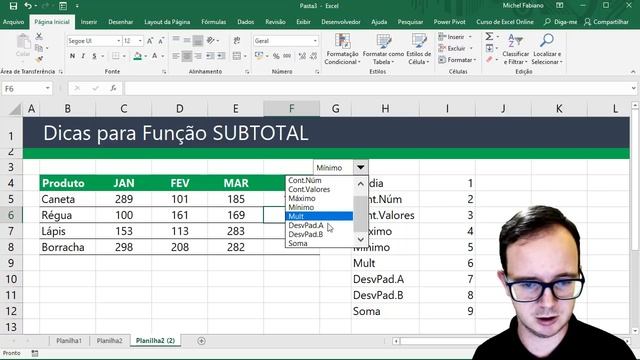The height and width of the screenshot is (360, 640).
Task: Click the borders icon in Fonte group
Action: pos(116,56)
